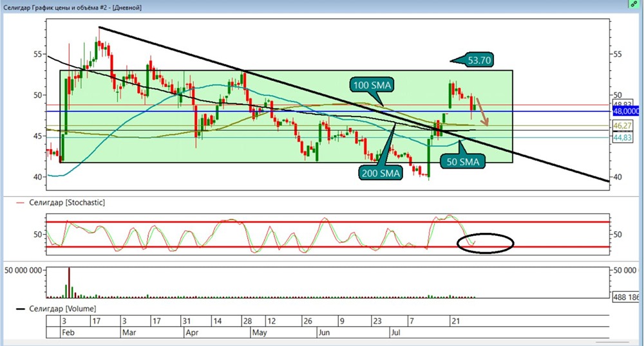Click the 'Селигдар [Stochastic]' legend label
Image resolution: width=644 pixels, height=346 pixels.
coord(67,203)
